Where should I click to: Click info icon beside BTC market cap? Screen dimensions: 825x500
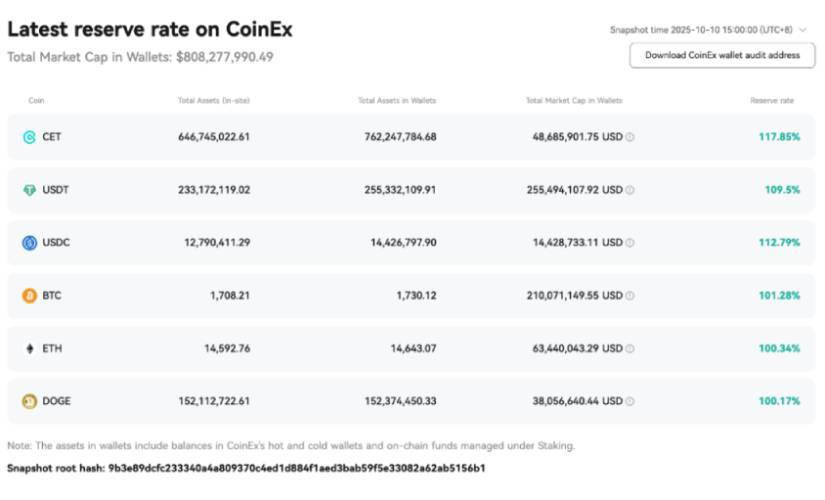pyautogui.click(x=630, y=296)
